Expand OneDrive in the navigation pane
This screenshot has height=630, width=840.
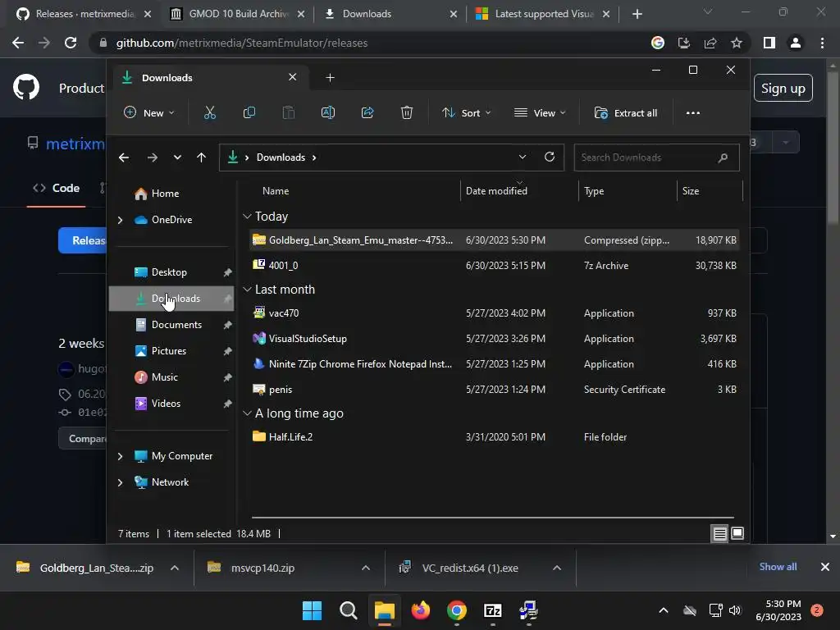tap(120, 220)
